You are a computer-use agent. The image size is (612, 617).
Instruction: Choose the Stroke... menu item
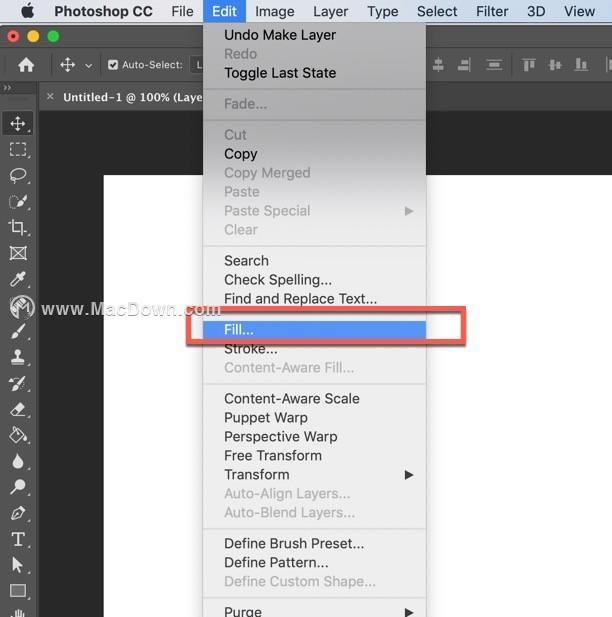314,349
